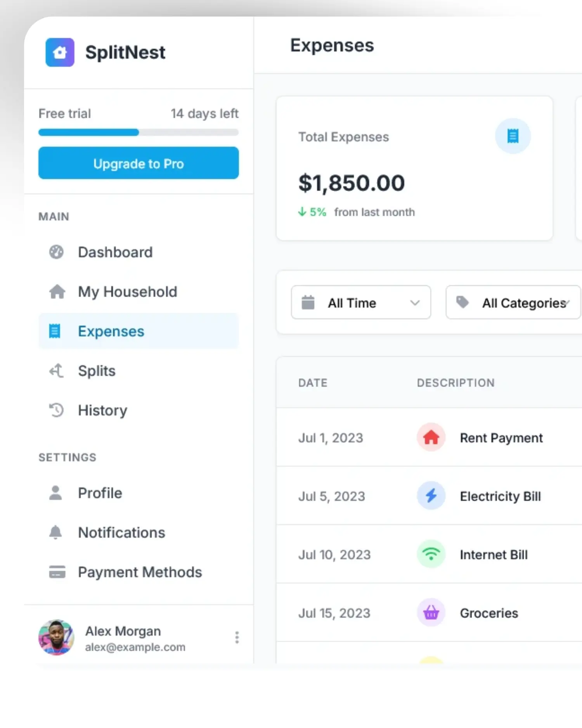Viewport: 582px width, 728px height.
Task: Open Payment Methods settings
Action: (x=140, y=572)
